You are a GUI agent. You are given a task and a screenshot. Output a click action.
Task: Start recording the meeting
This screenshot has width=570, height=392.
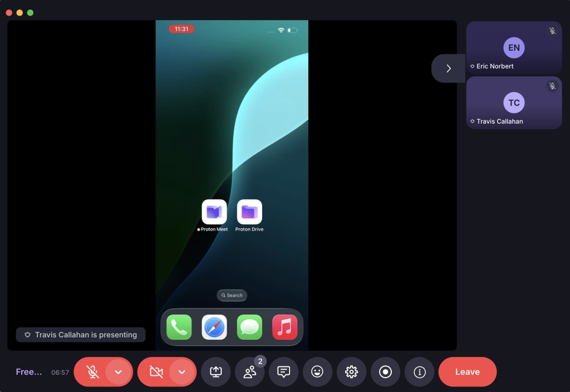point(385,371)
